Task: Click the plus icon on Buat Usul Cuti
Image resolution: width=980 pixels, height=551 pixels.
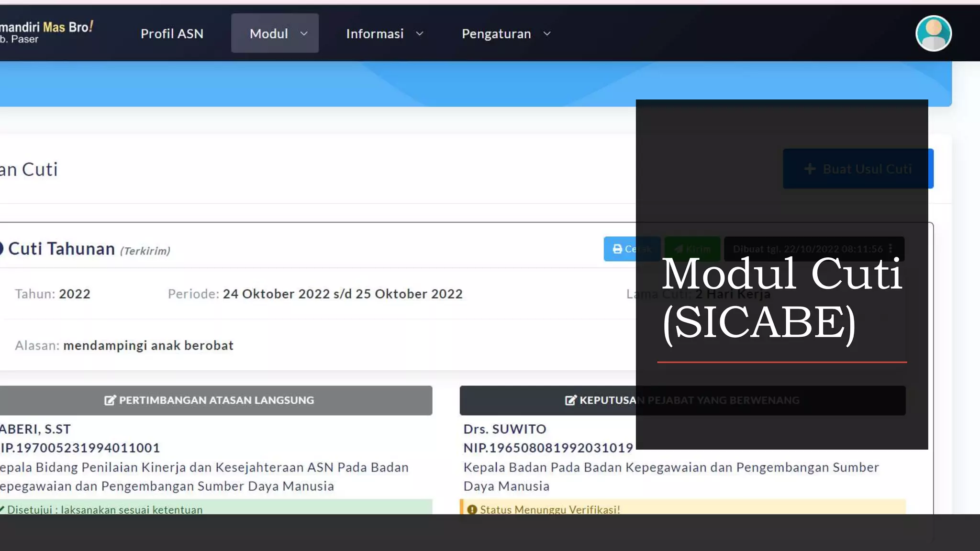Action: coord(810,169)
